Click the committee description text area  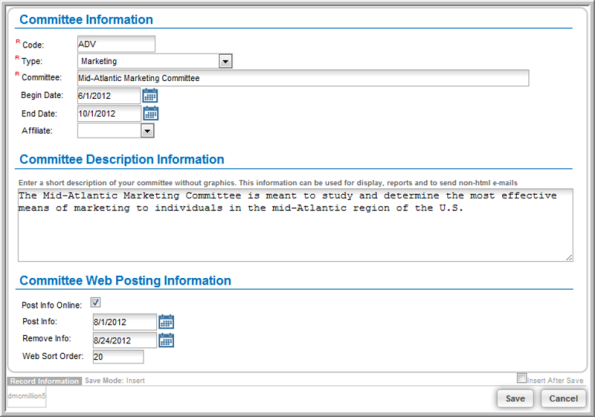tap(295, 225)
